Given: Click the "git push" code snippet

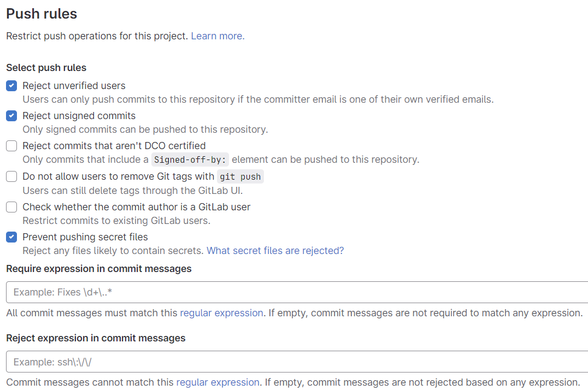Looking at the screenshot, I should (x=240, y=177).
